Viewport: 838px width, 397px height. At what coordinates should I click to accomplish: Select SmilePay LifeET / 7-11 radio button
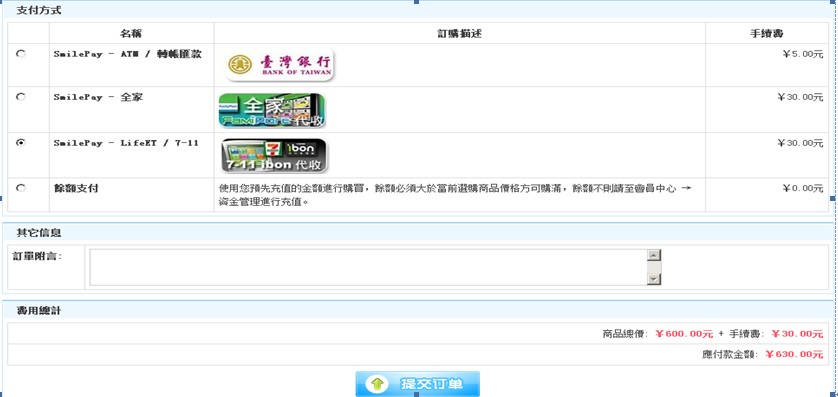20,142
